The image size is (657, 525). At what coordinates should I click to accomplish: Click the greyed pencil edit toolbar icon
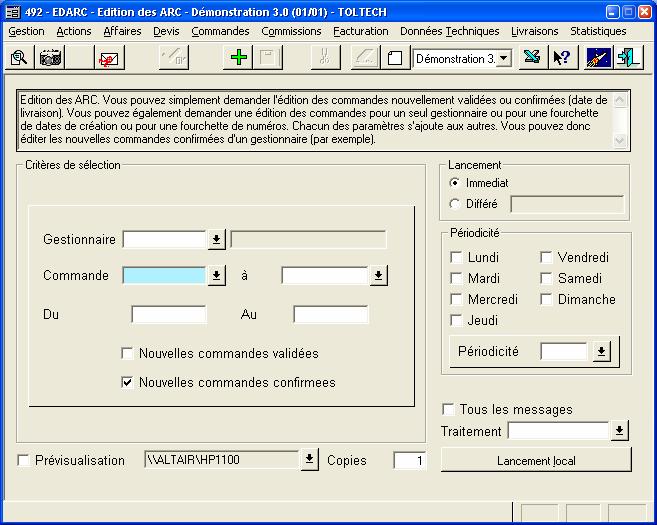(174, 57)
